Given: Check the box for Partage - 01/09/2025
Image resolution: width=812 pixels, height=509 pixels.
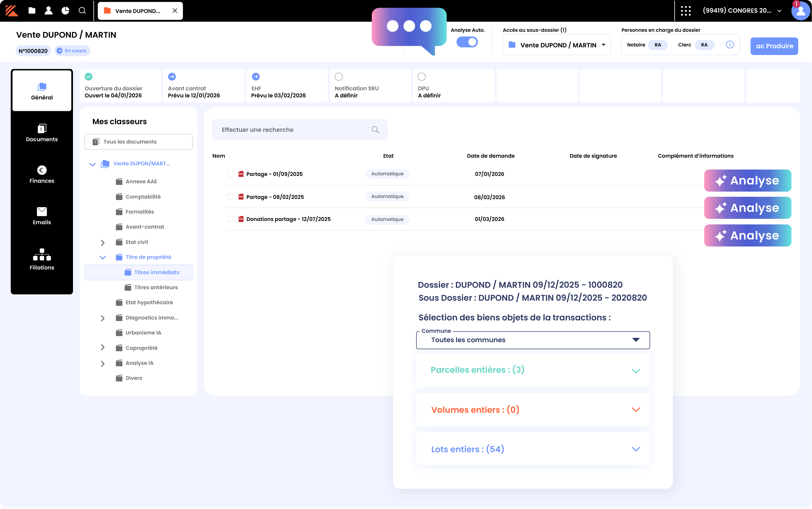Looking at the screenshot, I should pos(230,174).
